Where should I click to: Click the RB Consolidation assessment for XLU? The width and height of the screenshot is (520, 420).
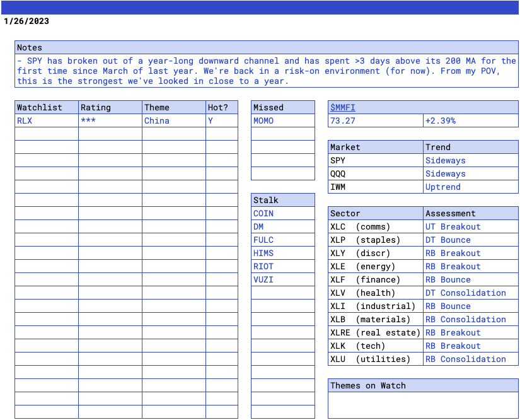[471, 359]
